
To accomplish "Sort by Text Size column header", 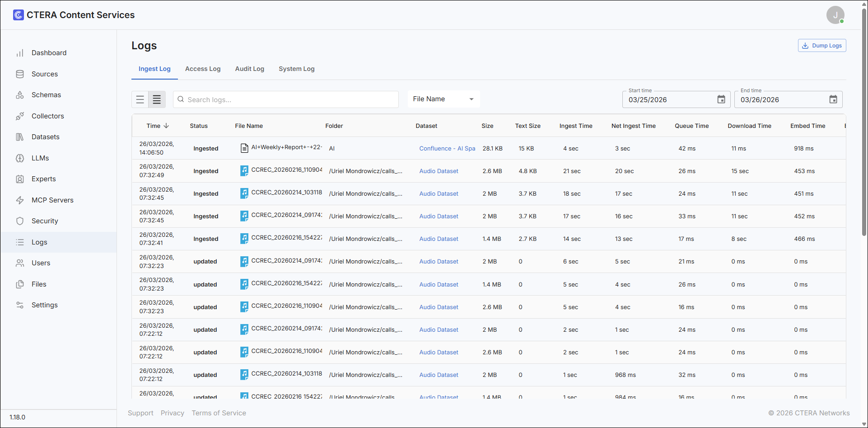I will (x=528, y=126).
